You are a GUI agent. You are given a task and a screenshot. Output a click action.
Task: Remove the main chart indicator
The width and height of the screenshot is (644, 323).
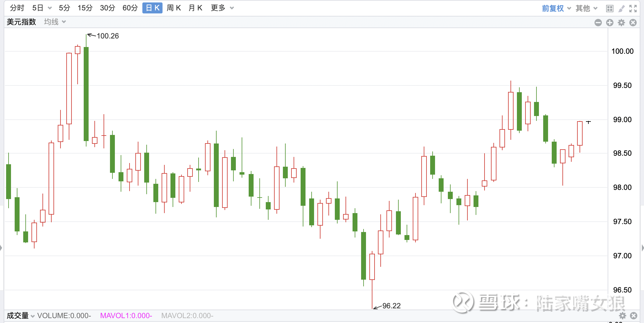pyautogui.click(x=633, y=23)
